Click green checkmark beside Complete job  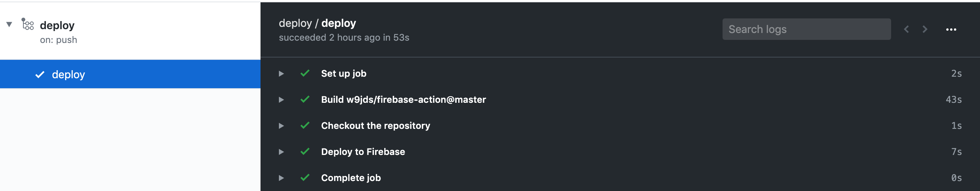click(x=305, y=178)
